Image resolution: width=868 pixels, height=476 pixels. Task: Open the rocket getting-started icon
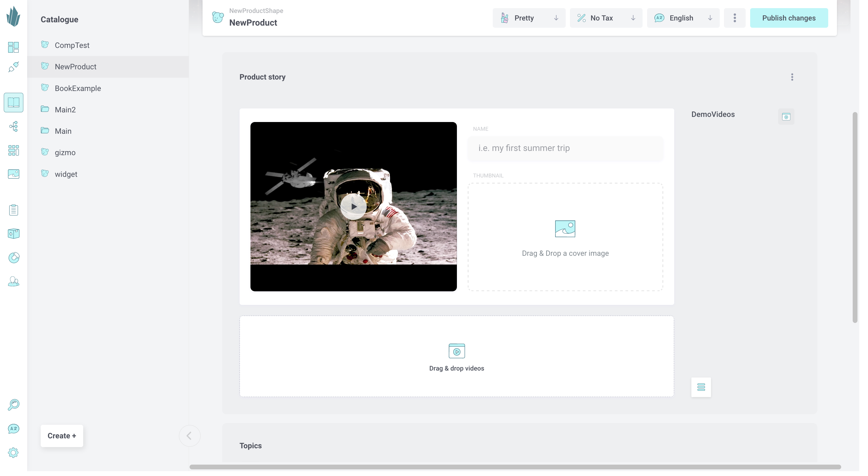pyautogui.click(x=14, y=67)
